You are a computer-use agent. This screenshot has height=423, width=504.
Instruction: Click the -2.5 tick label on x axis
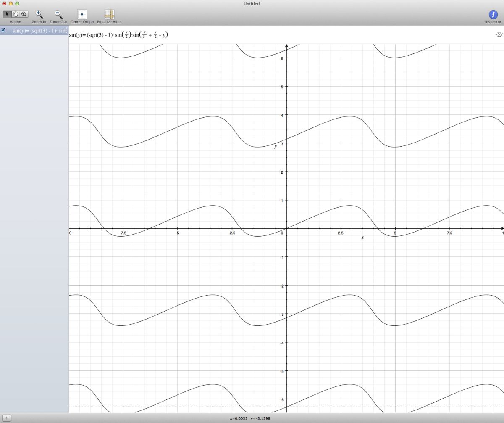click(x=232, y=233)
